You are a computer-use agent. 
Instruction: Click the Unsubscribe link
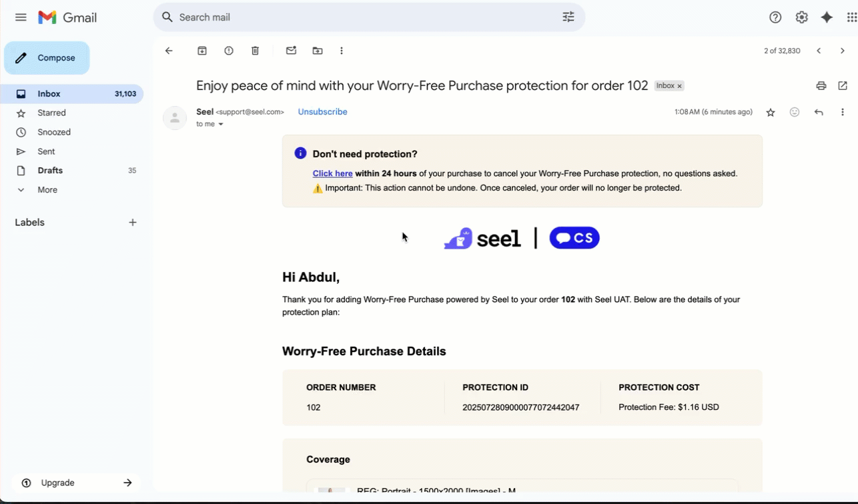(322, 112)
